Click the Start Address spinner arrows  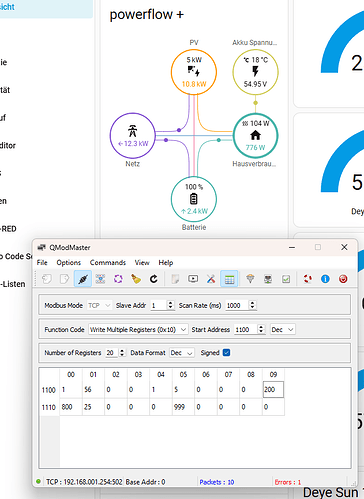(x=261, y=329)
